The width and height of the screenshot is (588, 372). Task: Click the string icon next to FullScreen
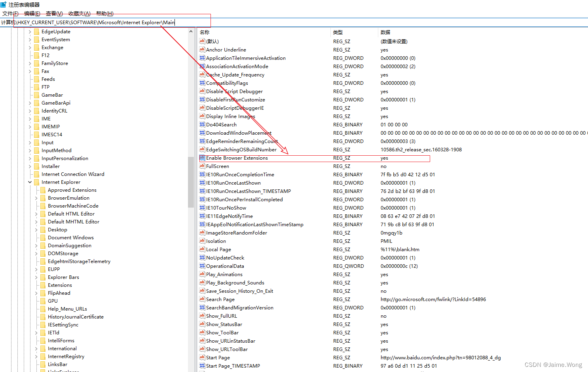[x=202, y=166]
